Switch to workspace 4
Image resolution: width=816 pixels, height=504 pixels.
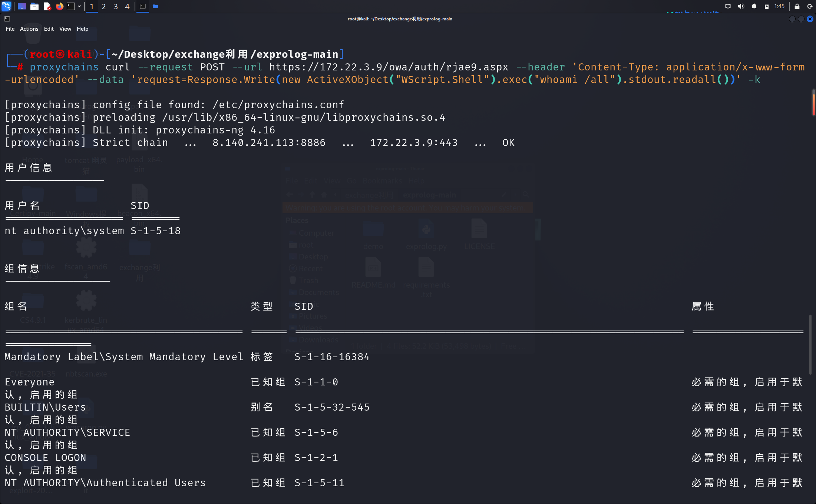point(127,6)
